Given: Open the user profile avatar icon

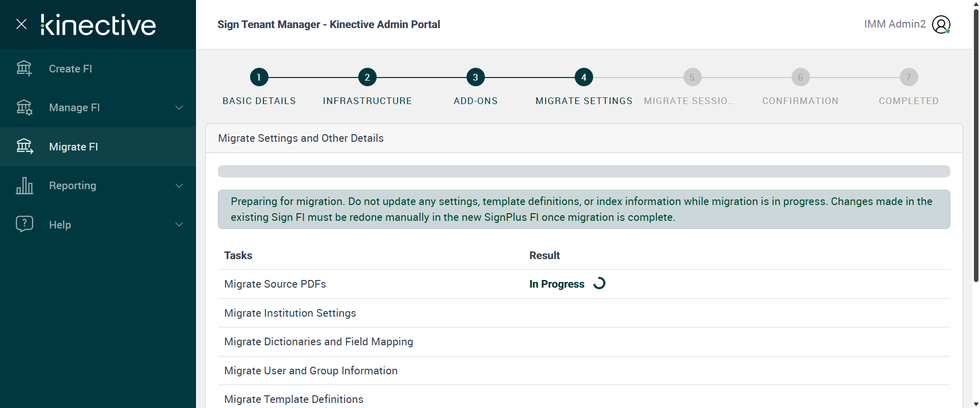Looking at the screenshot, I should (x=941, y=24).
